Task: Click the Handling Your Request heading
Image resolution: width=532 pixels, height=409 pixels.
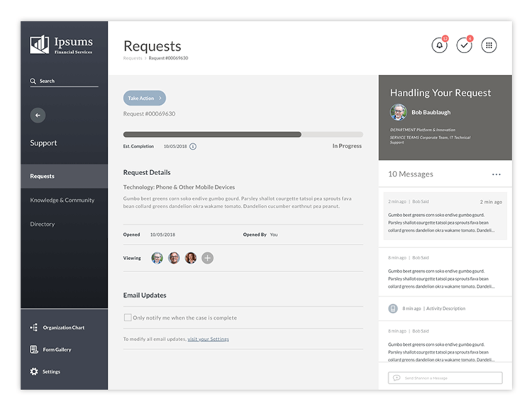Action: coord(440,93)
